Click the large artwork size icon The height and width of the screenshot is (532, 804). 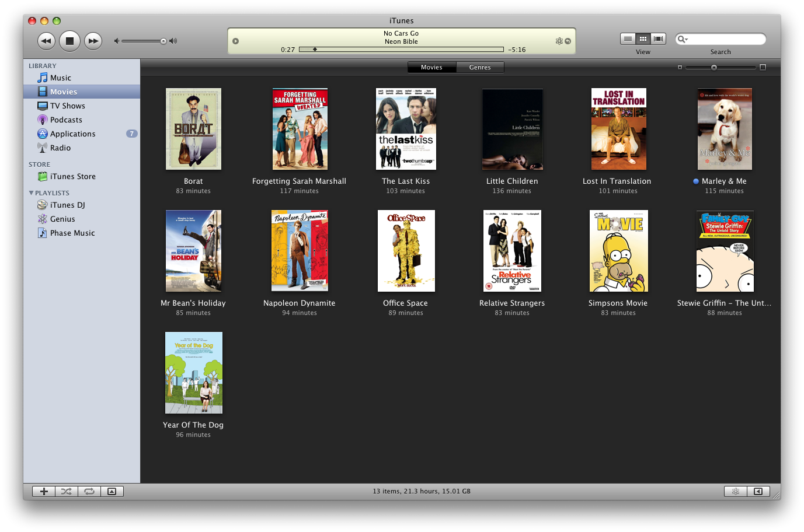763,68
